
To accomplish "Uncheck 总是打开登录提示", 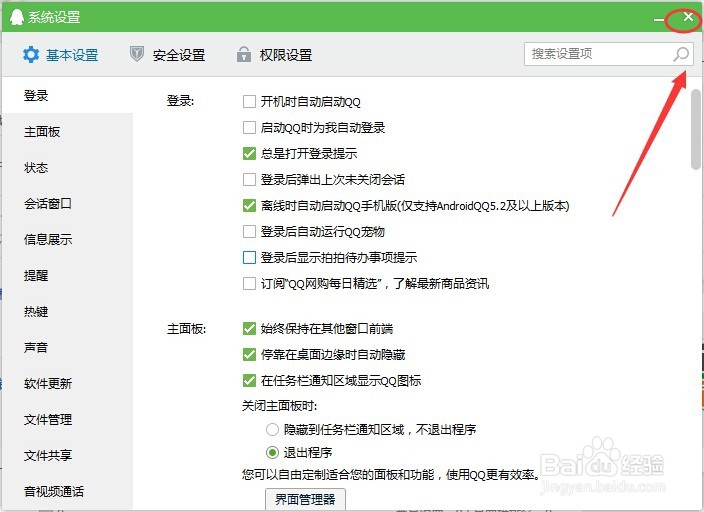I will coord(249,154).
